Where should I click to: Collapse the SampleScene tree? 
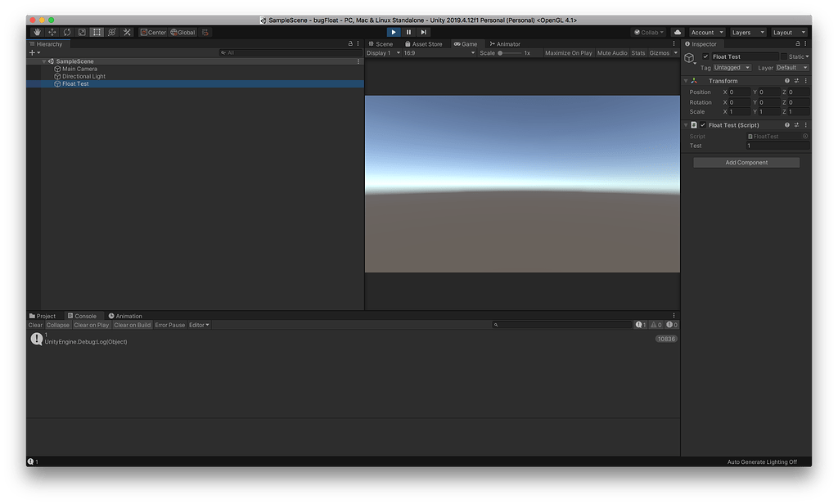pyautogui.click(x=44, y=61)
